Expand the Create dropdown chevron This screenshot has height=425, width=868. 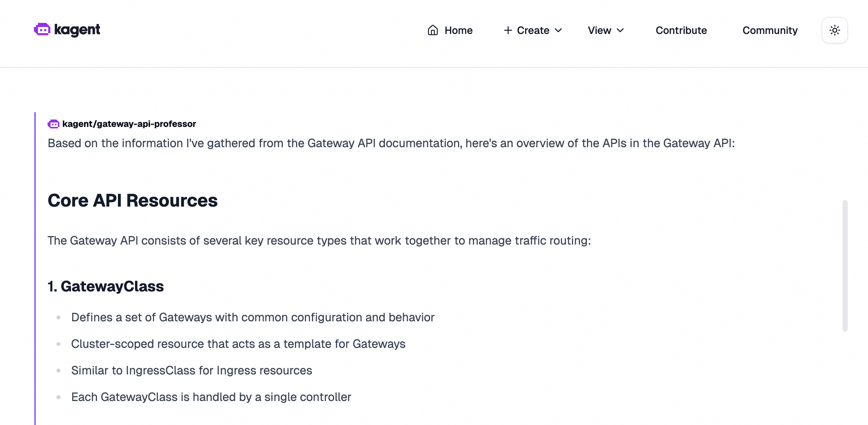[x=558, y=30]
